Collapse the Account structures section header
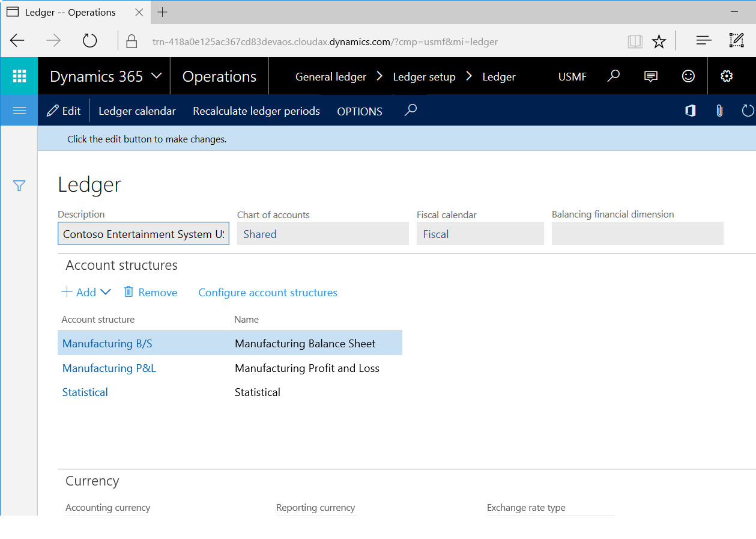 [121, 266]
